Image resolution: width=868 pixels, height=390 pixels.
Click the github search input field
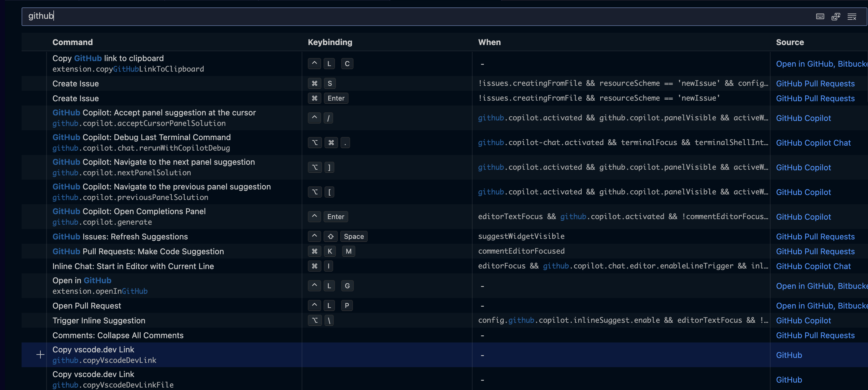pyautogui.click(x=404, y=16)
